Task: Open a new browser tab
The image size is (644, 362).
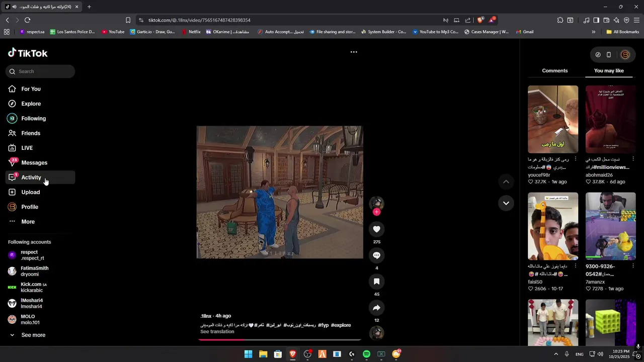Action: coord(89,7)
